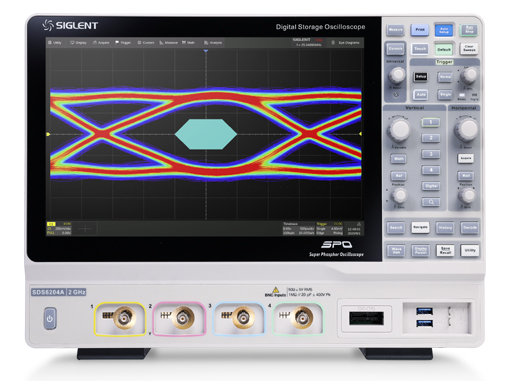Click the black trigger Setup button

point(420,77)
